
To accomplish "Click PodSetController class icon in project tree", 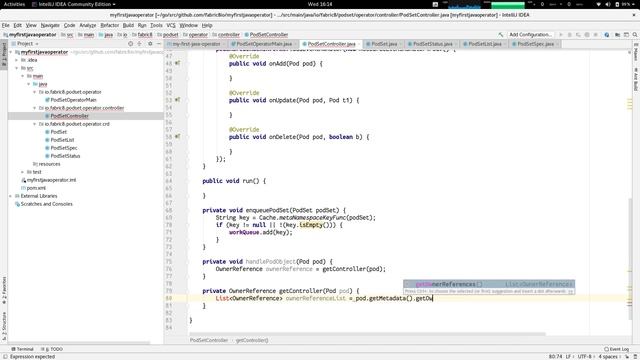I will 47,116.
